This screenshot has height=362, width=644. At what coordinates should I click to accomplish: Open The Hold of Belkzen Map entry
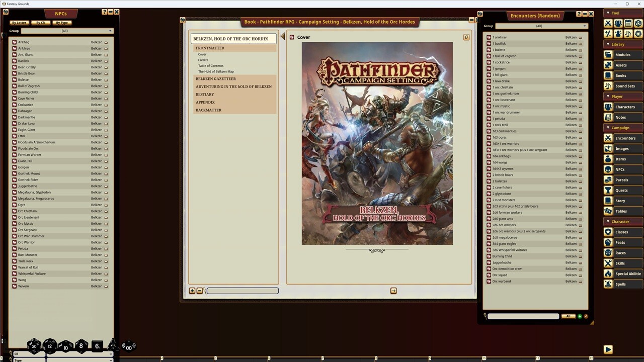(216, 71)
